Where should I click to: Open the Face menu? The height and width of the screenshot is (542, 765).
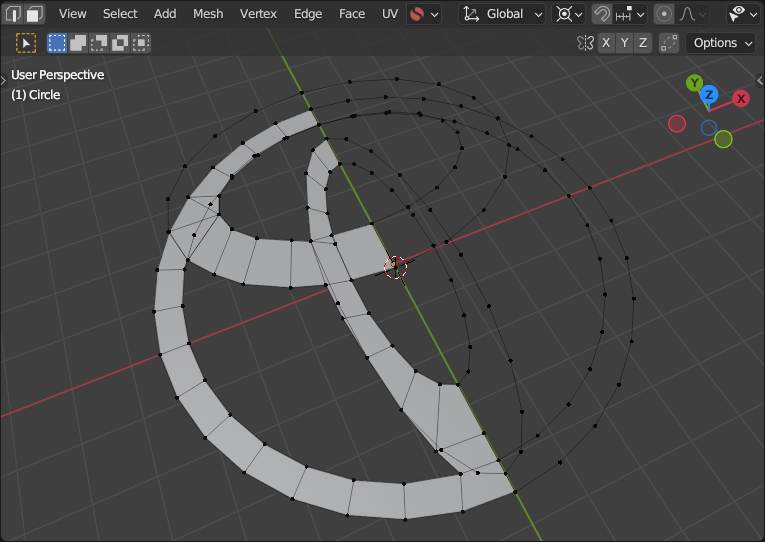[352, 14]
